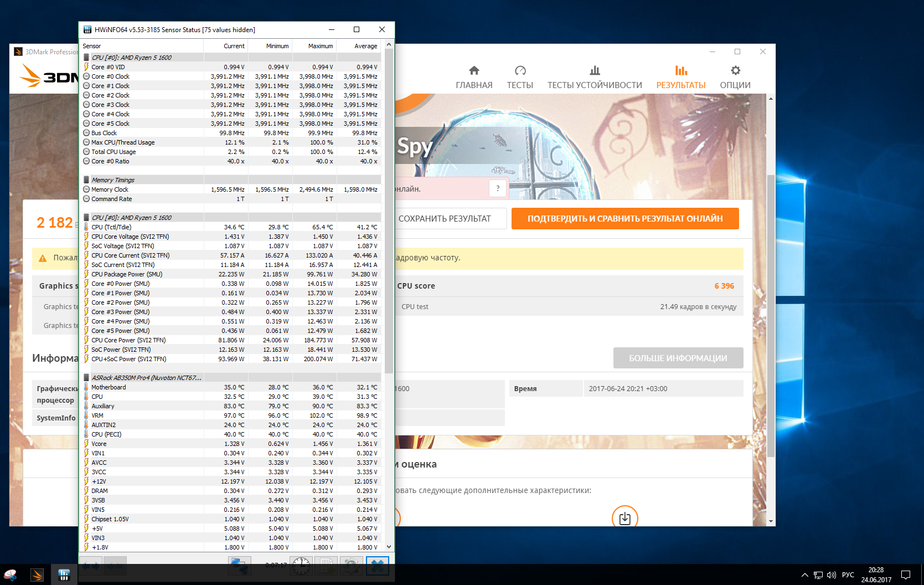
Task: Click the CPU score value 6 396
Action: (x=724, y=286)
